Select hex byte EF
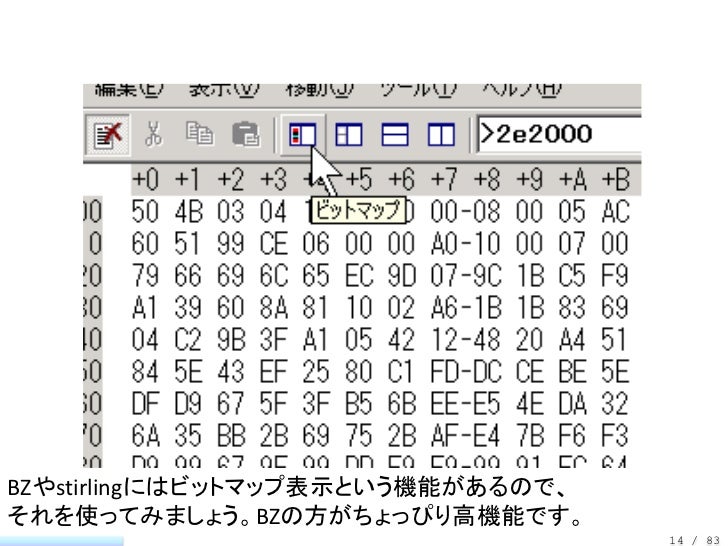 click(x=273, y=371)
